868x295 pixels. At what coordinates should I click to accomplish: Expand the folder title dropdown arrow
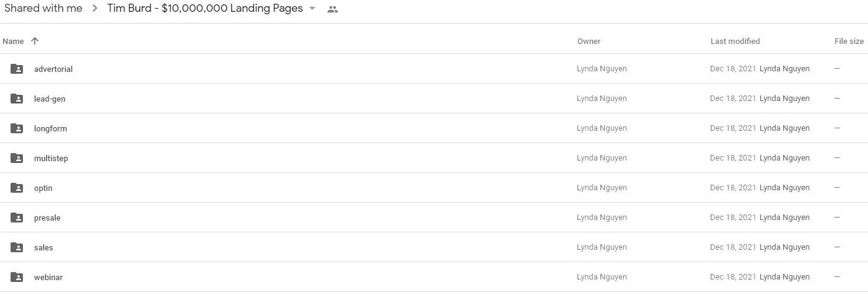312,9
